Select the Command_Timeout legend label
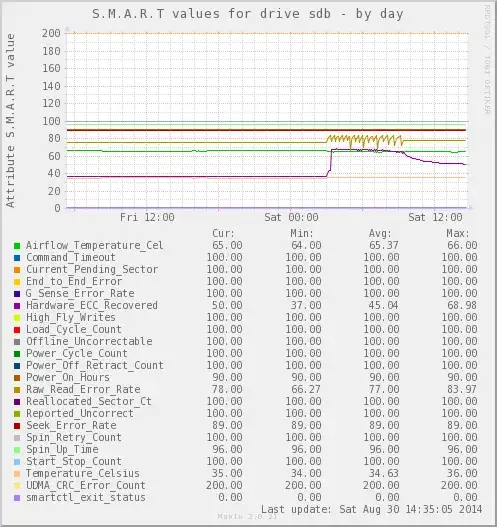The height and width of the screenshot is (527, 497). click(x=71, y=257)
